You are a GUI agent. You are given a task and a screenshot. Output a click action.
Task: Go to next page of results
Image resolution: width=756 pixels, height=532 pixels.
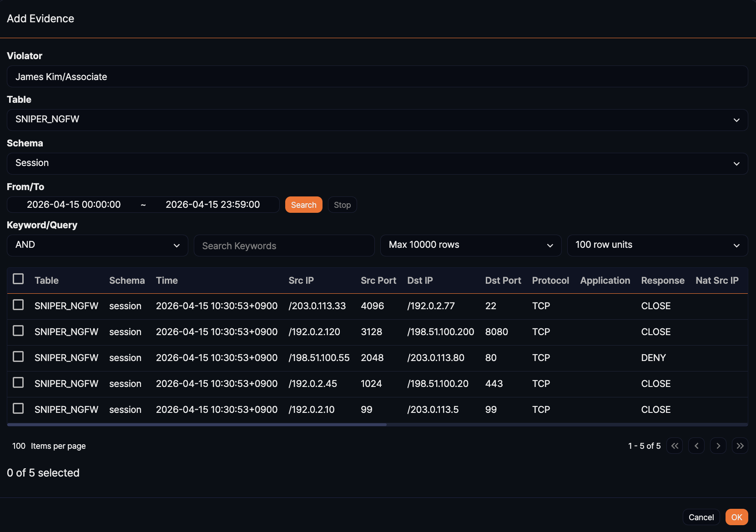(718, 446)
